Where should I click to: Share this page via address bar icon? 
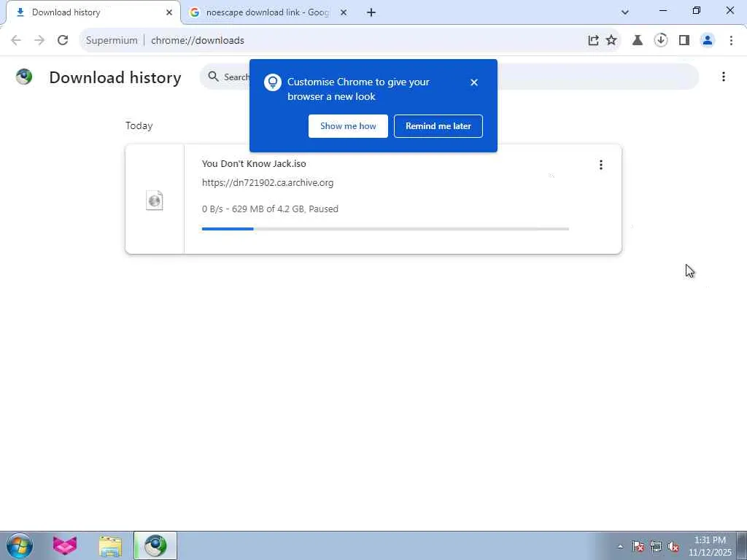click(x=593, y=41)
